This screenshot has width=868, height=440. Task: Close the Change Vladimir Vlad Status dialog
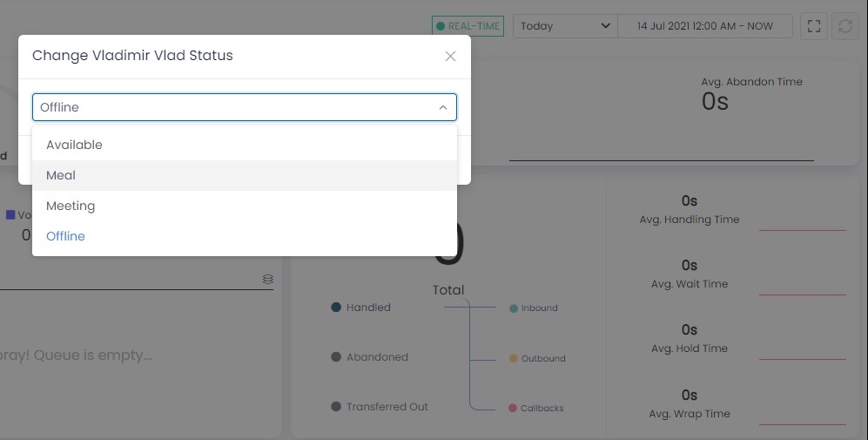pyautogui.click(x=450, y=56)
